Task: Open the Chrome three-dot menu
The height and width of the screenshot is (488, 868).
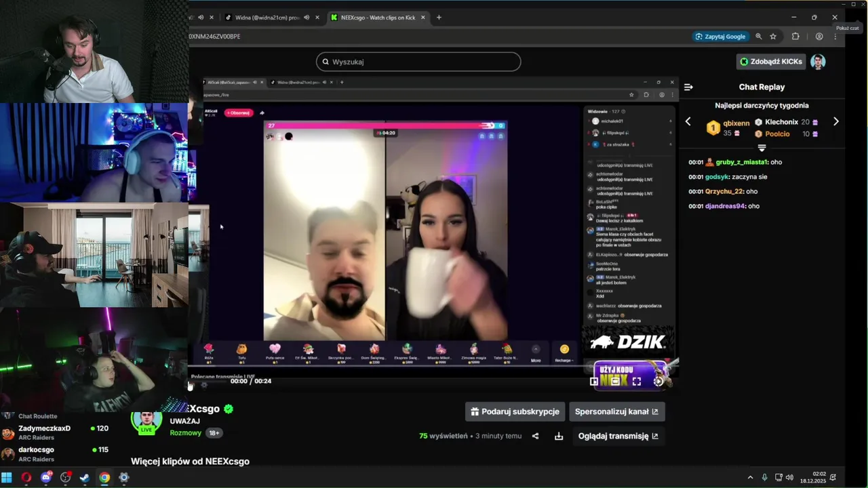Action: pyautogui.click(x=835, y=37)
